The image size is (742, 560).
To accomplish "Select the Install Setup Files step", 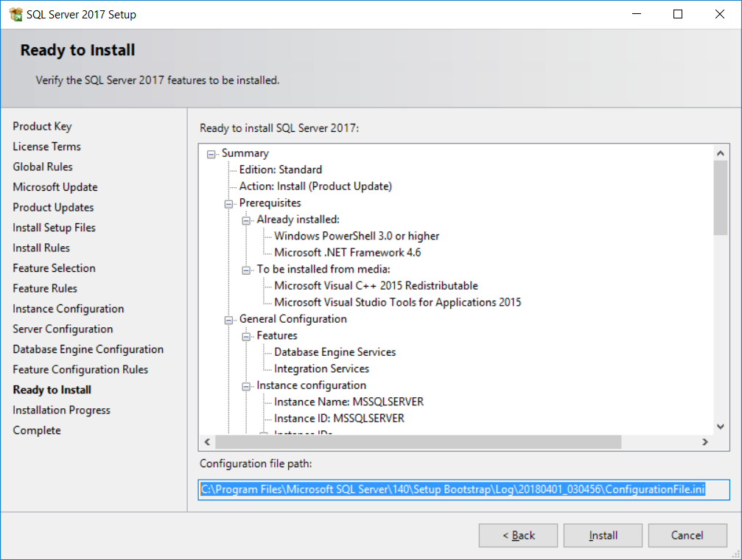I will [54, 228].
